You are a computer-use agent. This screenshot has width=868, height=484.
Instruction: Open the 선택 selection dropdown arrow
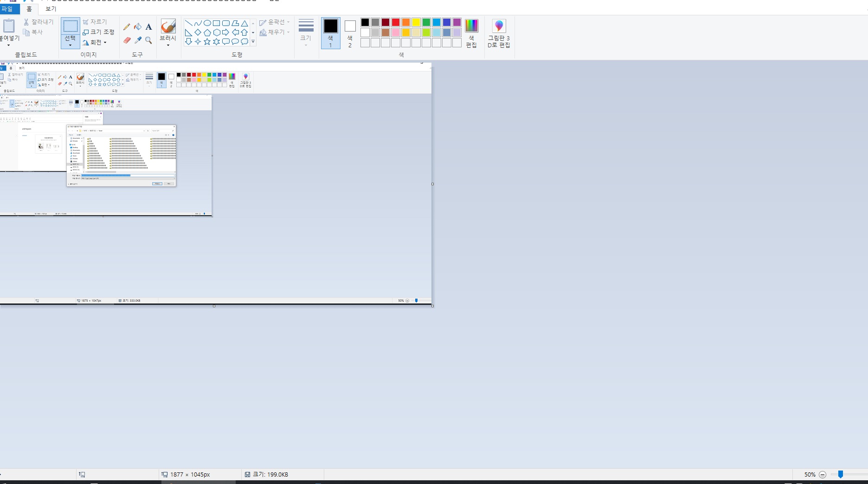70,45
